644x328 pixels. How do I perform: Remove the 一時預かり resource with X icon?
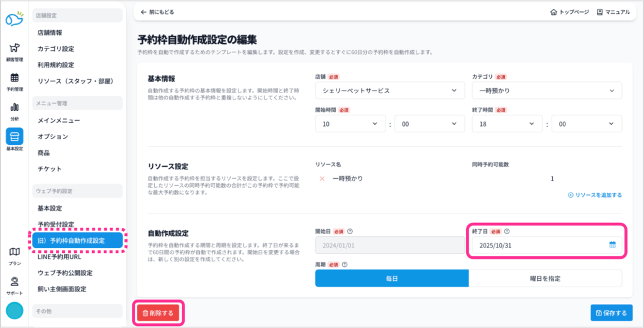pyautogui.click(x=323, y=179)
